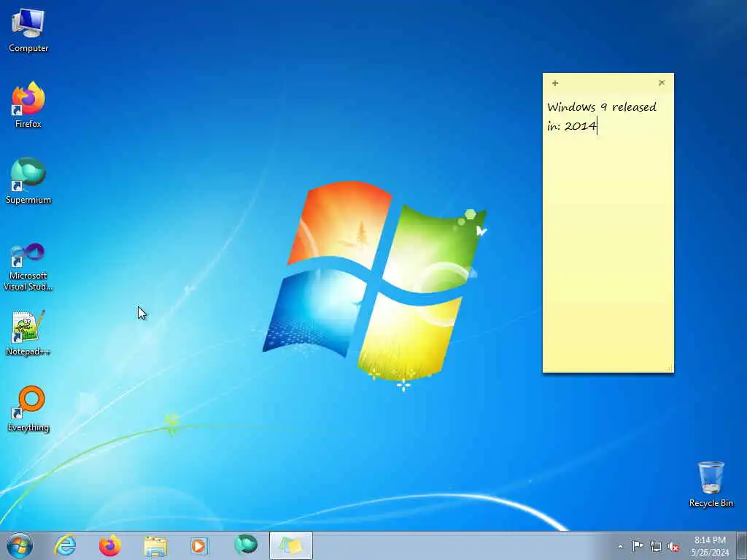Launch Firefox from the taskbar
This screenshot has width=747, height=560.
pyautogui.click(x=110, y=545)
